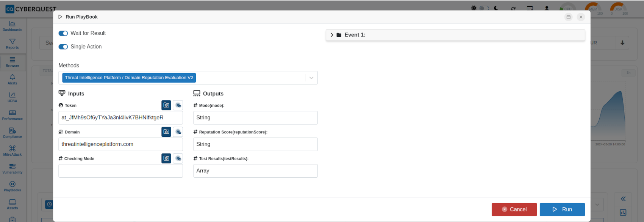
Task: Open the Alerts sidebar item
Action: (x=13, y=80)
